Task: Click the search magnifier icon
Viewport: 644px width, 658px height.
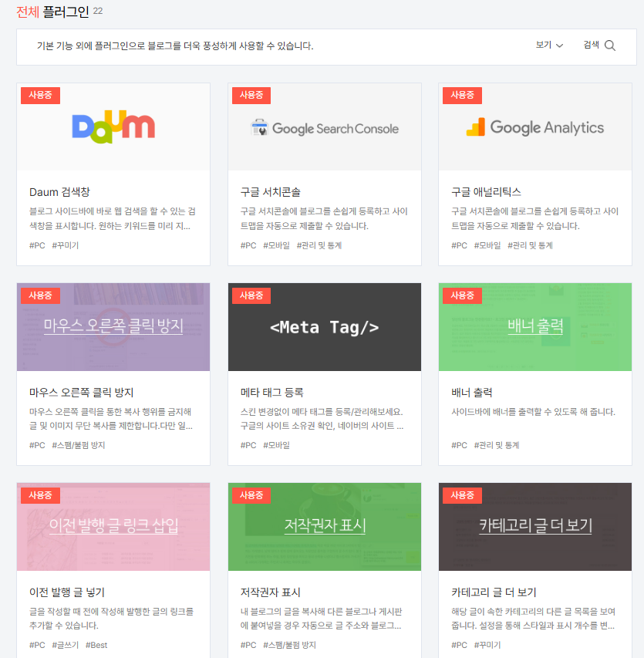Action: [610, 46]
